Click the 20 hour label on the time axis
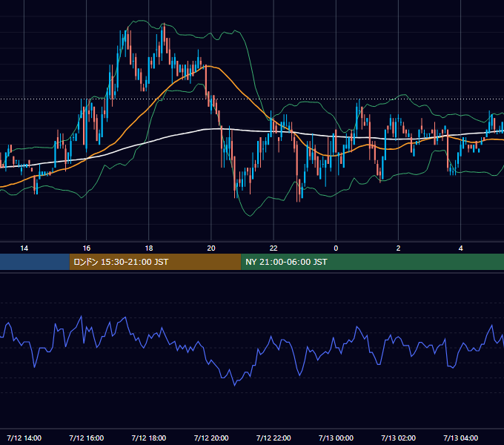Viewport: 504px width, 445px height. (211, 248)
